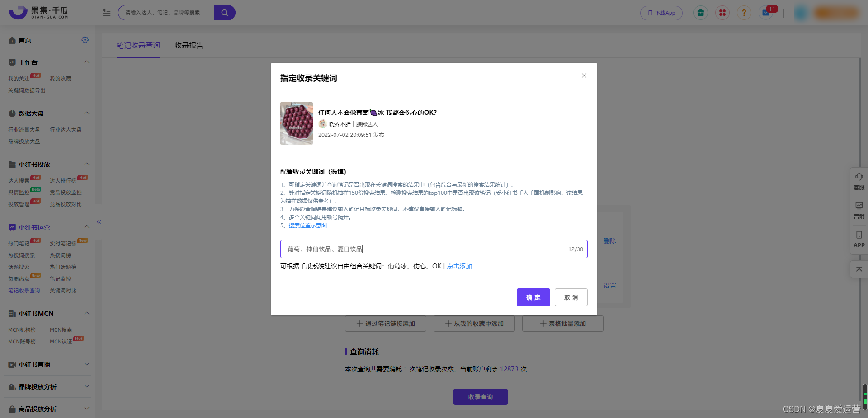Expand the 商品投放分析 section

(87, 409)
